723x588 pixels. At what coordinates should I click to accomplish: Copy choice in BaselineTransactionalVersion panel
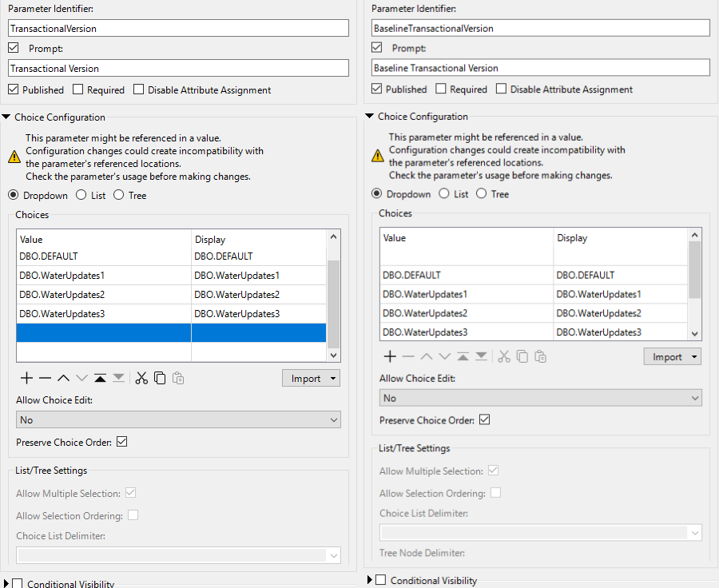pos(522,356)
